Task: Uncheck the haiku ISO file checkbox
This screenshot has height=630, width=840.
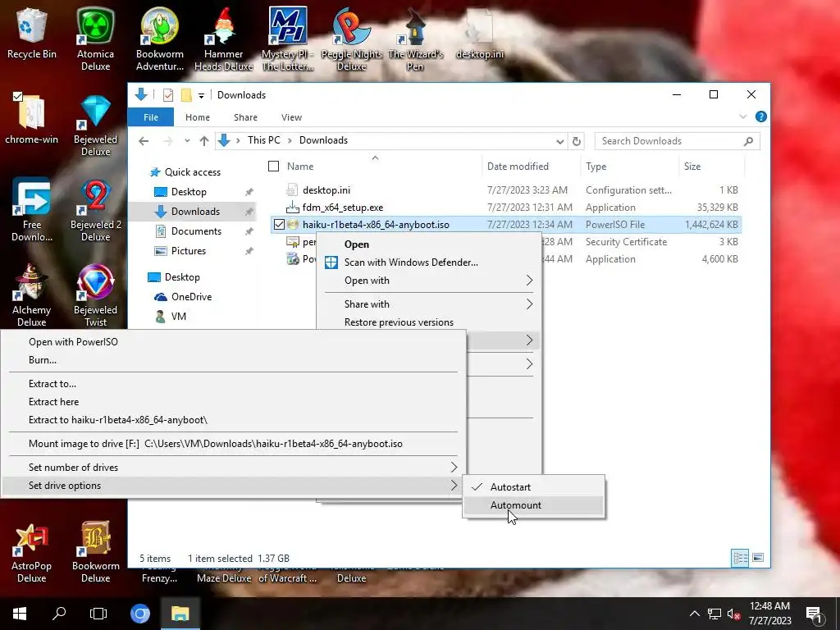Action: [x=279, y=225]
